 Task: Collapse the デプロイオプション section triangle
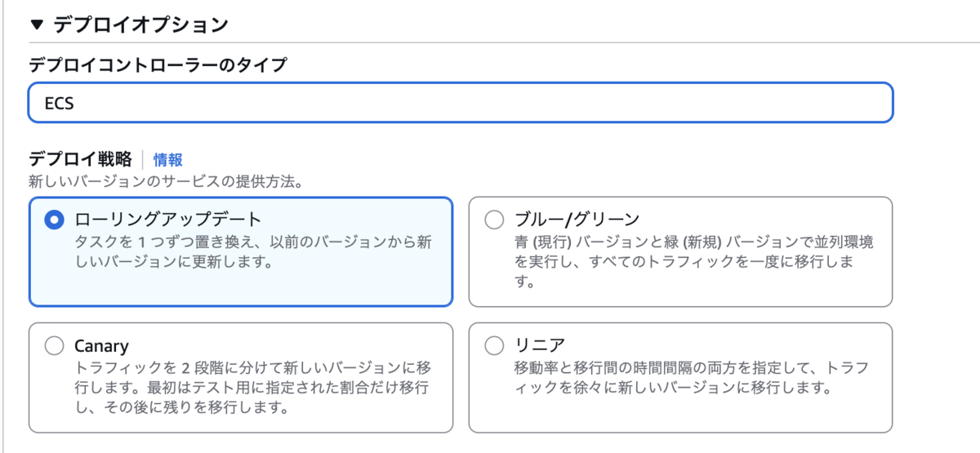(36, 25)
